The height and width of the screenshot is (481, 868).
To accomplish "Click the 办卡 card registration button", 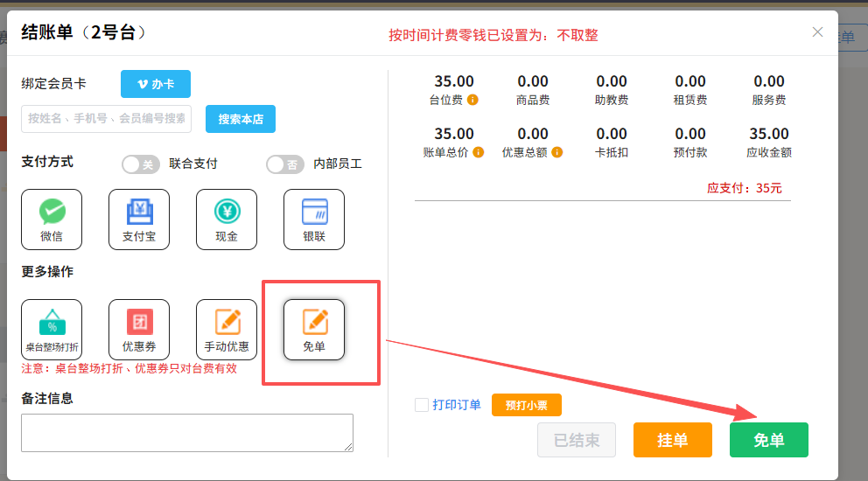I will click(156, 84).
